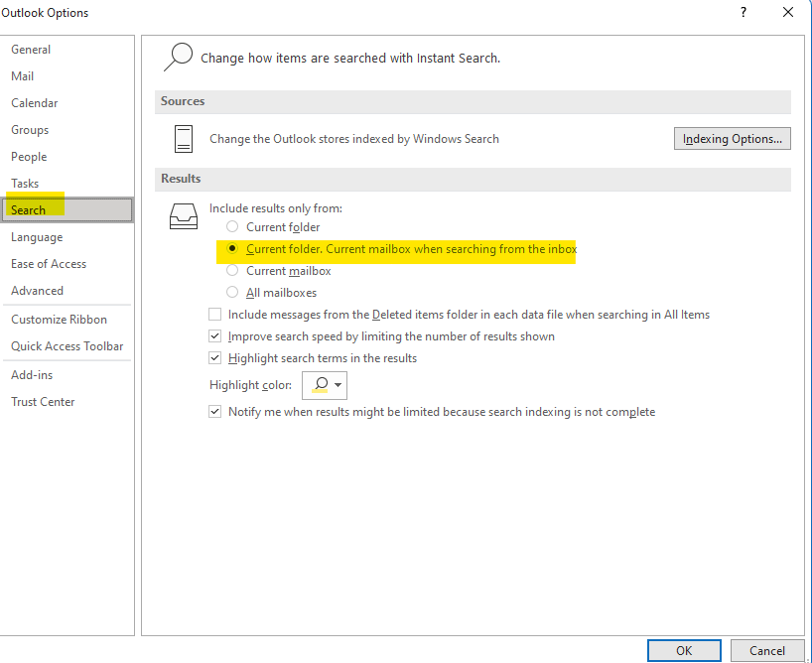Go to the Groups options page
Viewport: 812px width, 663px height.
click(30, 130)
